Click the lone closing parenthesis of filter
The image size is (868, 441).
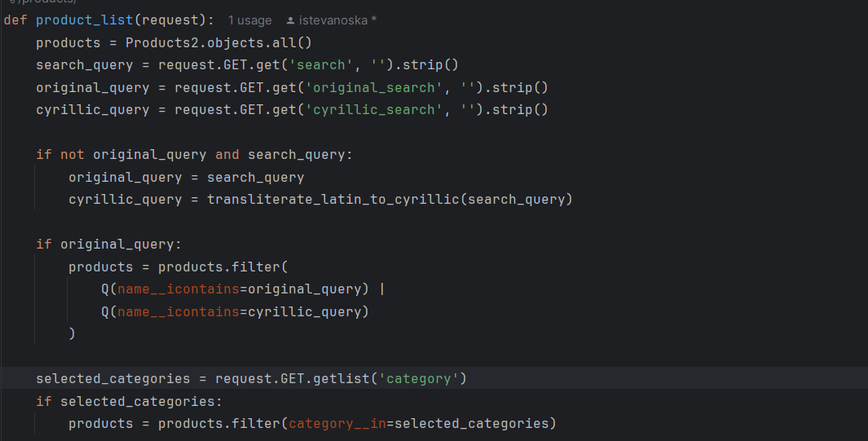pos(73,333)
